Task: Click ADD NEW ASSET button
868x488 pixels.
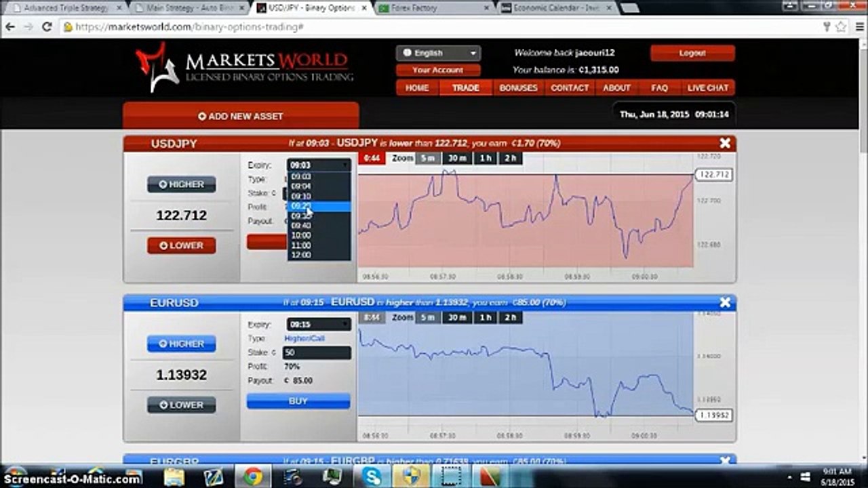Action: pos(241,116)
